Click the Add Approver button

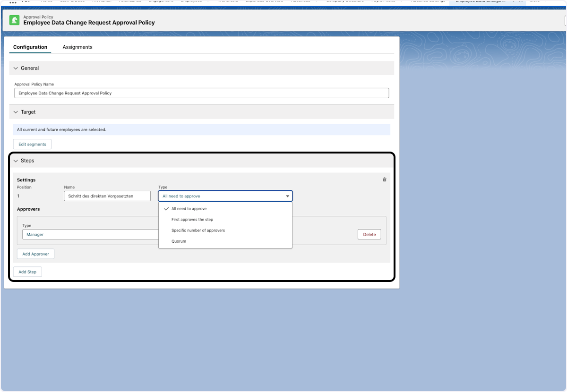[35, 254]
